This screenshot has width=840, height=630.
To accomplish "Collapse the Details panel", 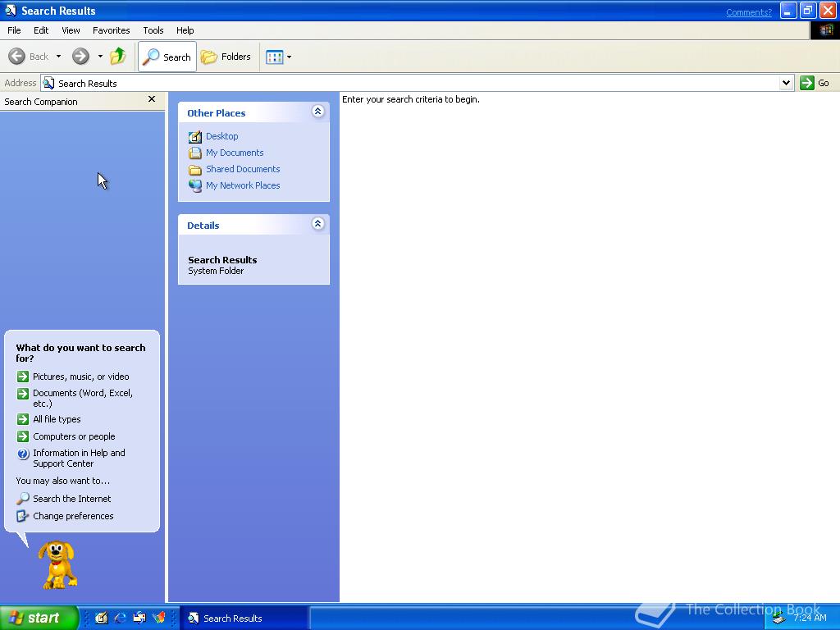I will 317,224.
